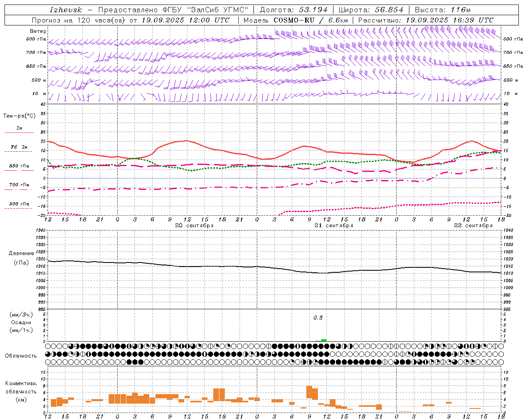The image size is (525, 420).
Task: Click the '20 сентября' date label
Action: 194,226
